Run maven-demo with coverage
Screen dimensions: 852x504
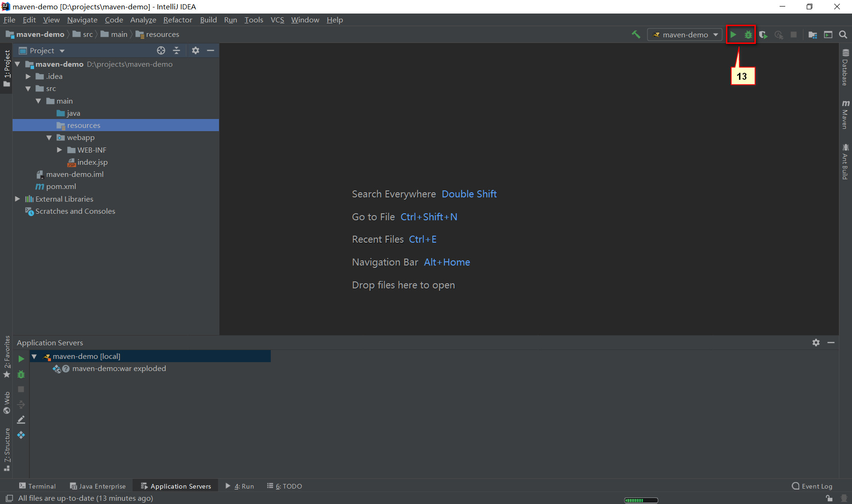coord(763,35)
